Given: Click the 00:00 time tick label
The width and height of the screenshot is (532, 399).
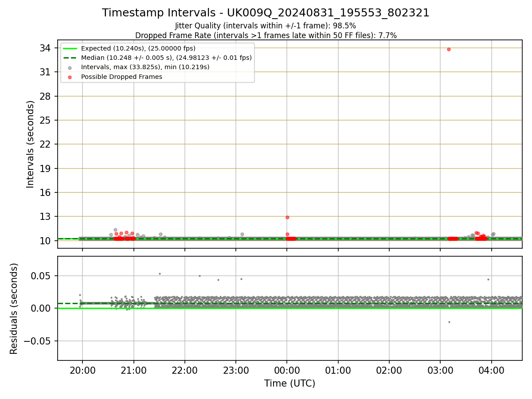Looking at the screenshot, I should pyautogui.click(x=287, y=370).
